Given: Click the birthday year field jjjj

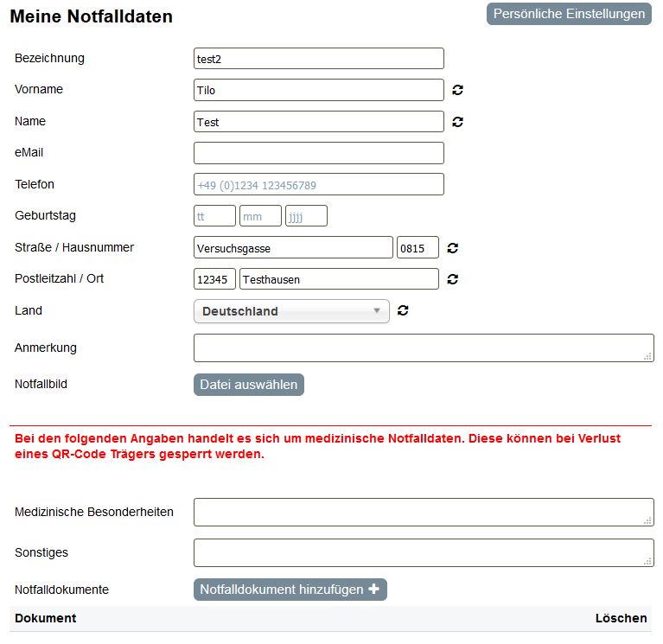Looking at the screenshot, I should tap(306, 215).
